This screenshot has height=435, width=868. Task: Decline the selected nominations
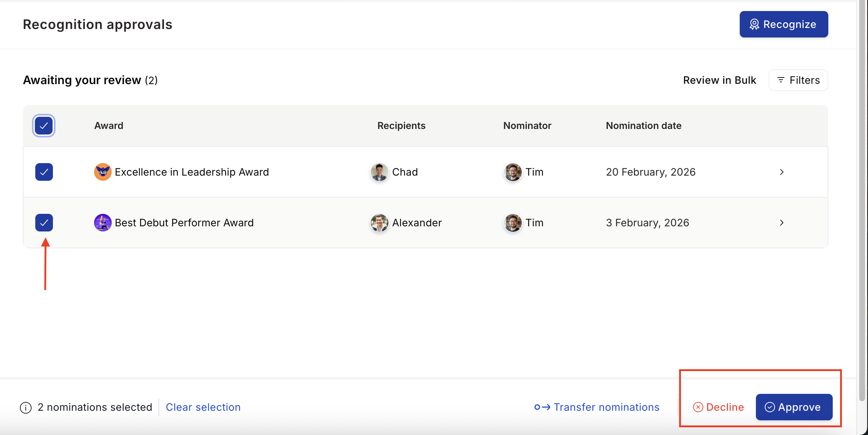coord(718,407)
